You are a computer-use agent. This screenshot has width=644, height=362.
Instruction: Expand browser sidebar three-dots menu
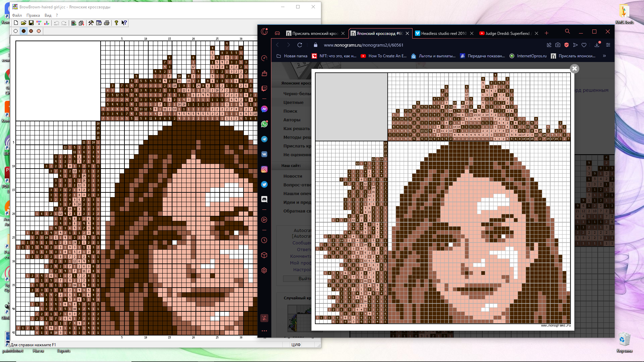[264, 331]
